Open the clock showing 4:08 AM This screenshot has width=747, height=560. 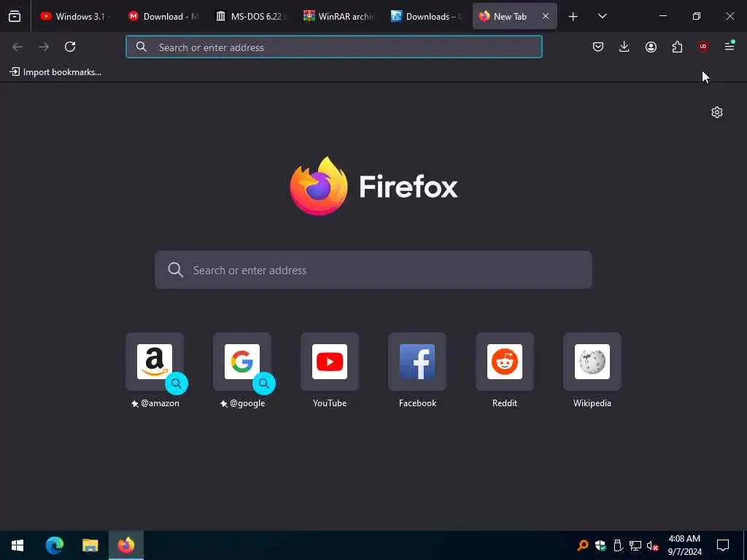click(x=684, y=545)
